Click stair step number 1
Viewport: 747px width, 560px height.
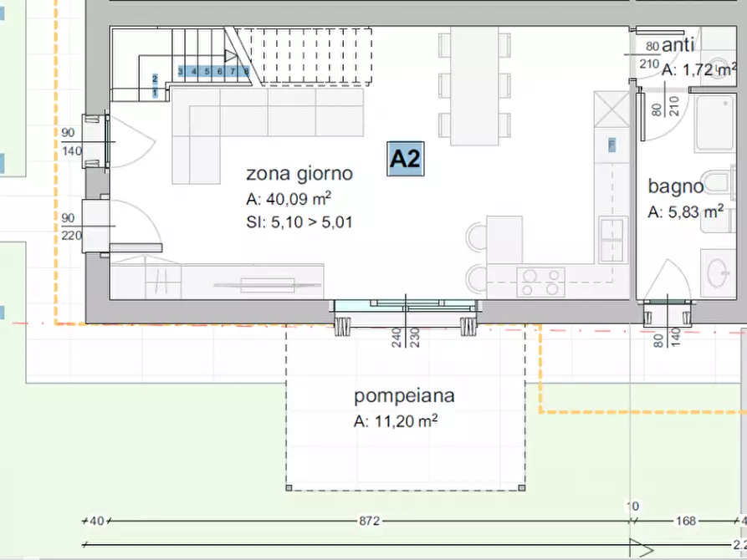pos(155,94)
